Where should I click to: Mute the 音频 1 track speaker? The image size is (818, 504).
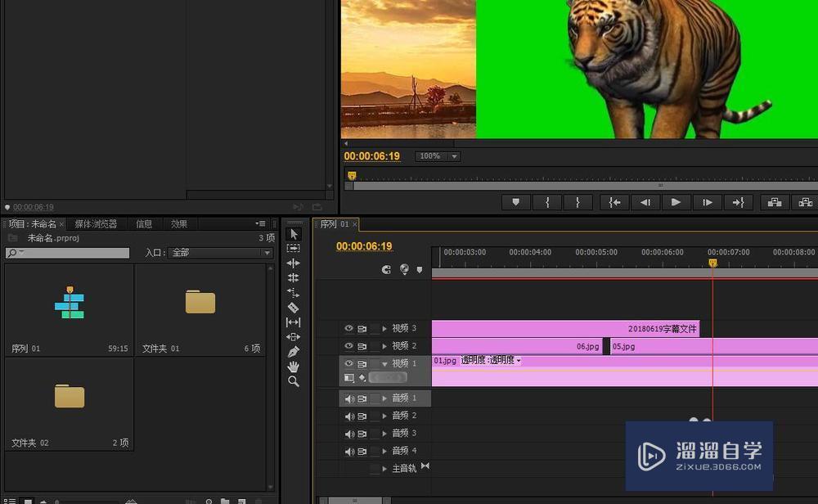tap(349, 398)
